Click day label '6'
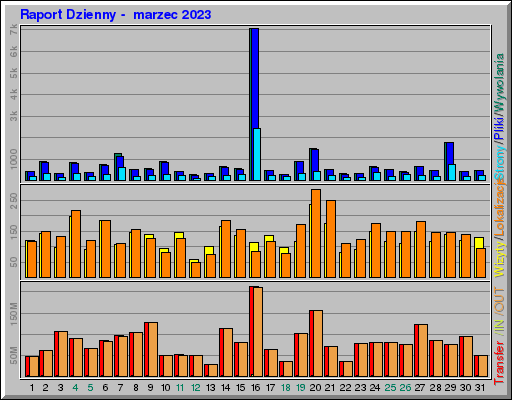This screenshot has width=512, height=400. pos(105,388)
